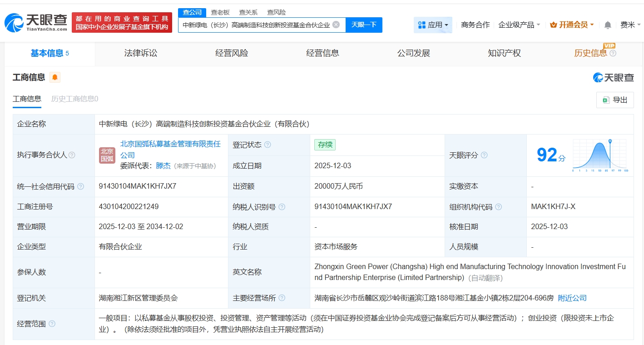Screen dimensions: 644x345
Task: Open the 开通会员 dropdown
Action: tap(572, 25)
